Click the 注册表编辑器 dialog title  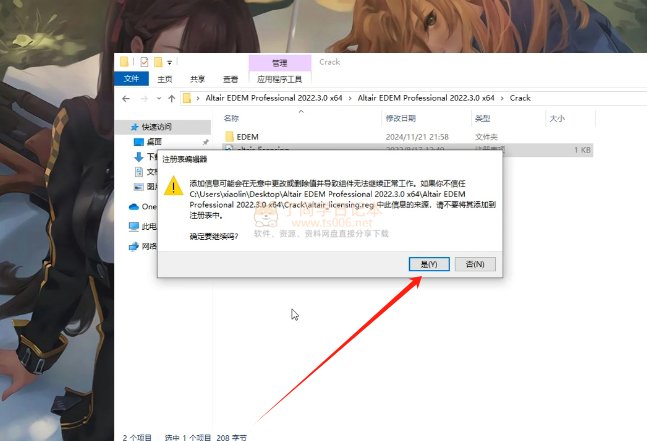click(184, 159)
